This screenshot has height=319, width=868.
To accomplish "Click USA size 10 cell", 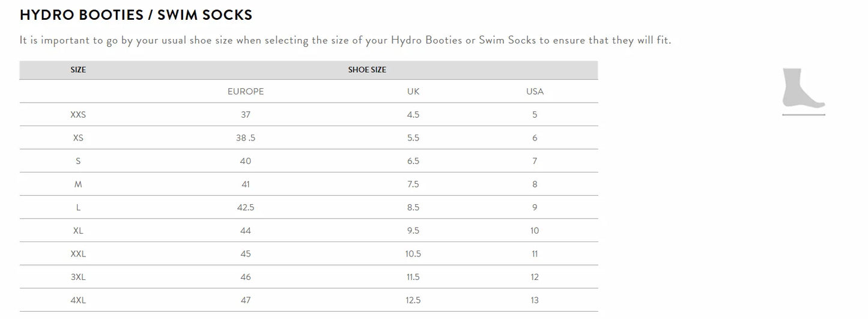I will pos(535,231).
